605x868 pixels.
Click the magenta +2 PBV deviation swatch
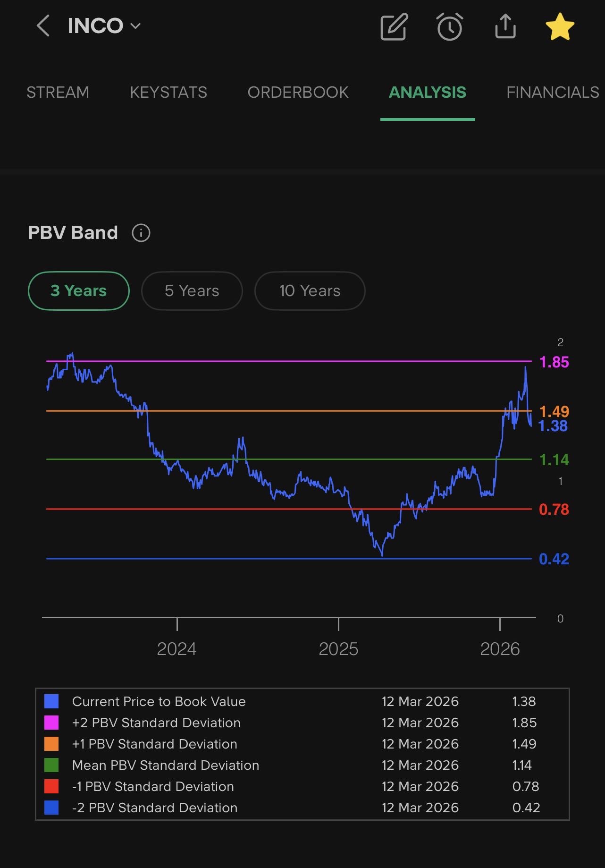point(51,723)
